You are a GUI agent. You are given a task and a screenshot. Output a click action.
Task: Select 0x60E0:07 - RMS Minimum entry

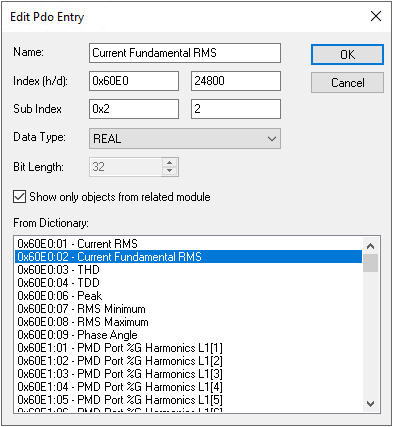point(188,309)
